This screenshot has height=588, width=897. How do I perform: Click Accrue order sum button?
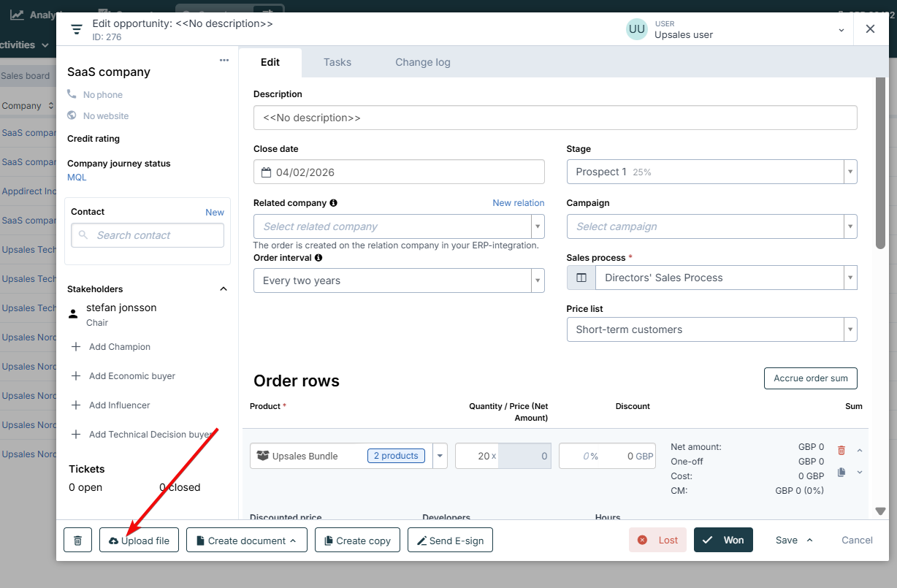click(811, 378)
